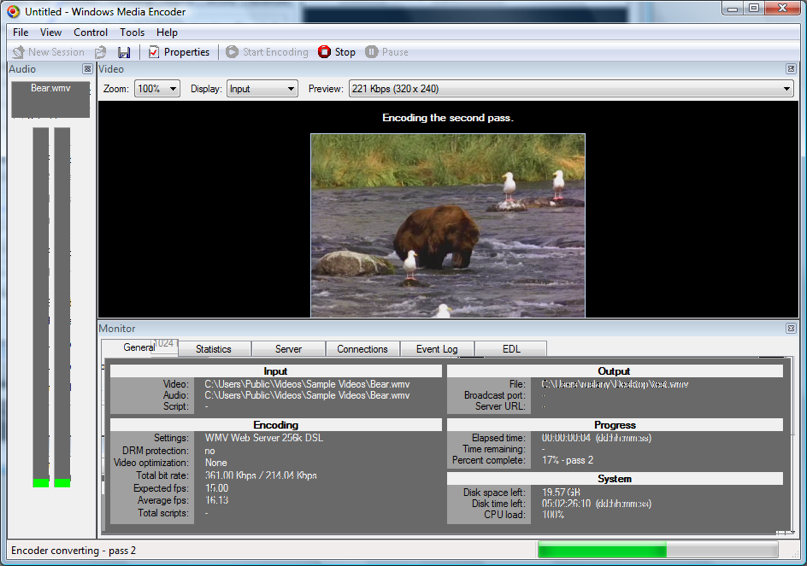Click the Stop text button

345,52
